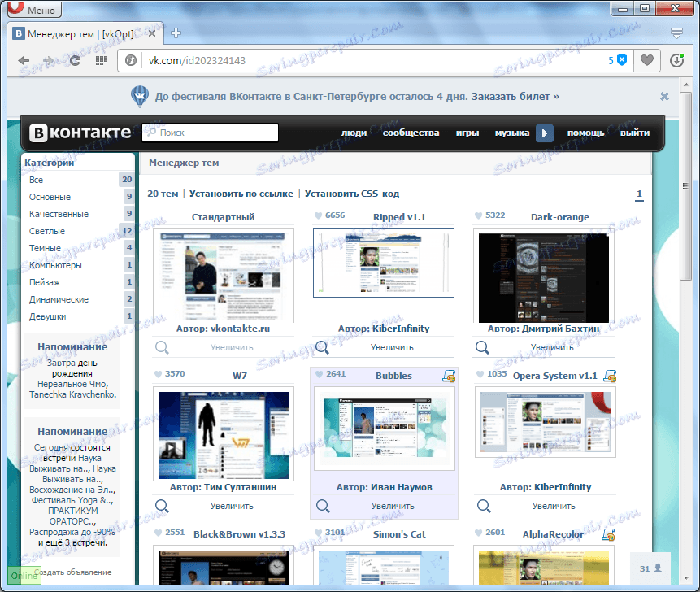Open the ad blocker shield icon

pyautogui.click(x=622, y=60)
